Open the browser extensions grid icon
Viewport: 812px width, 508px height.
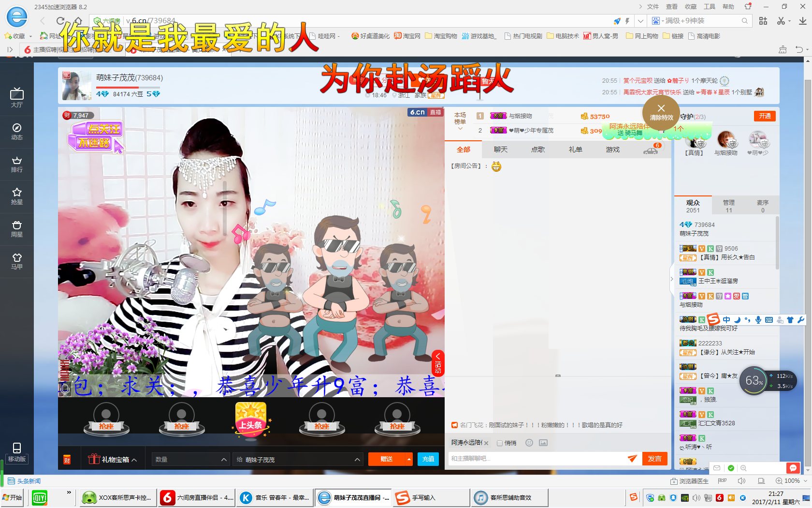pos(763,21)
